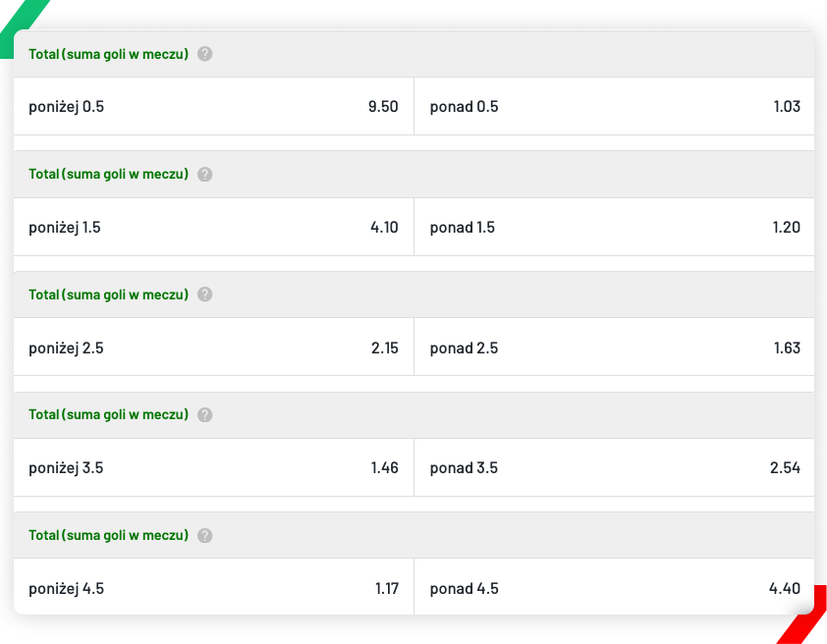The width and height of the screenshot is (827, 644).
Task: Collapse the first Total (suma goli w meczu) header
Action: [414, 54]
